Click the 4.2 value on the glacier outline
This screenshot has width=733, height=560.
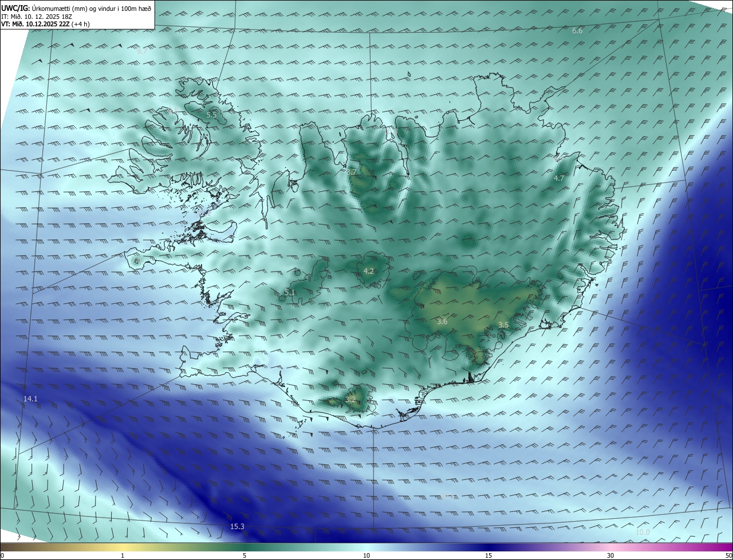pos(369,271)
